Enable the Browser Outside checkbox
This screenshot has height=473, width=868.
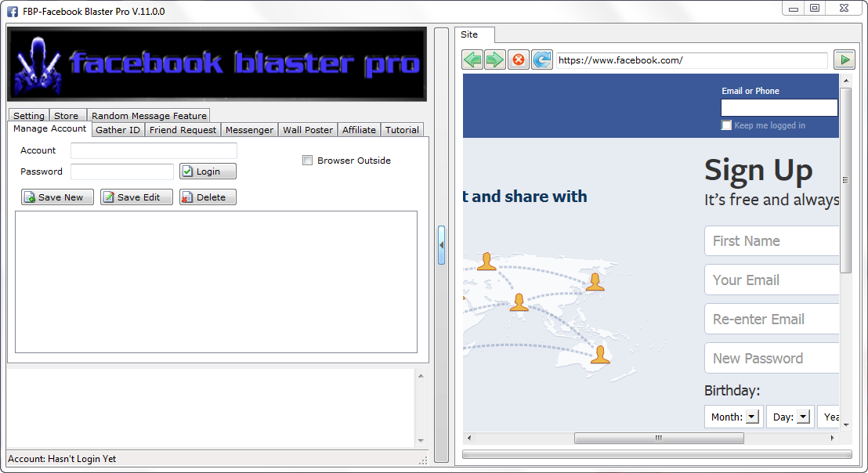(307, 161)
